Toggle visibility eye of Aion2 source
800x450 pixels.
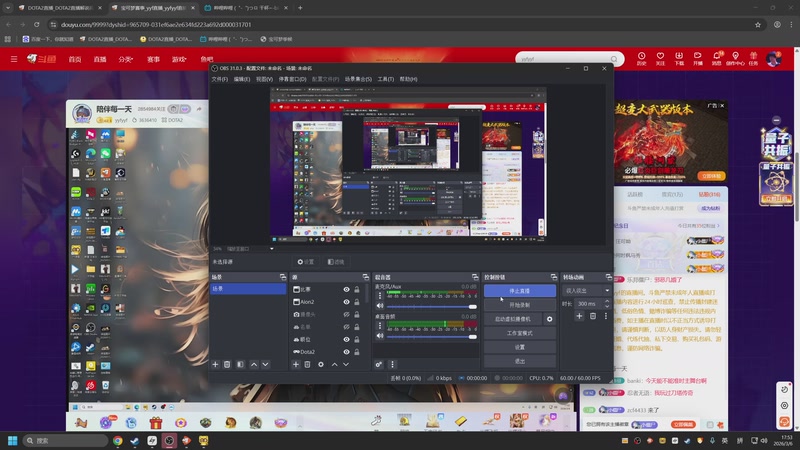pyautogui.click(x=346, y=302)
